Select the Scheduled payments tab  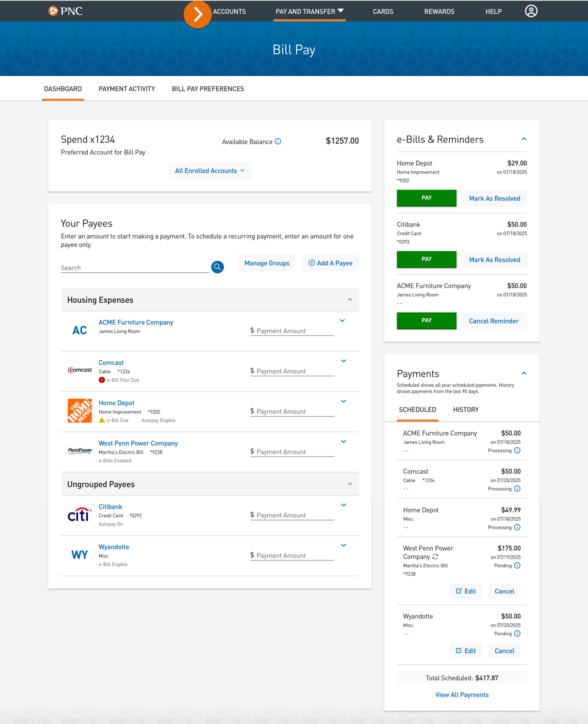pyautogui.click(x=418, y=410)
